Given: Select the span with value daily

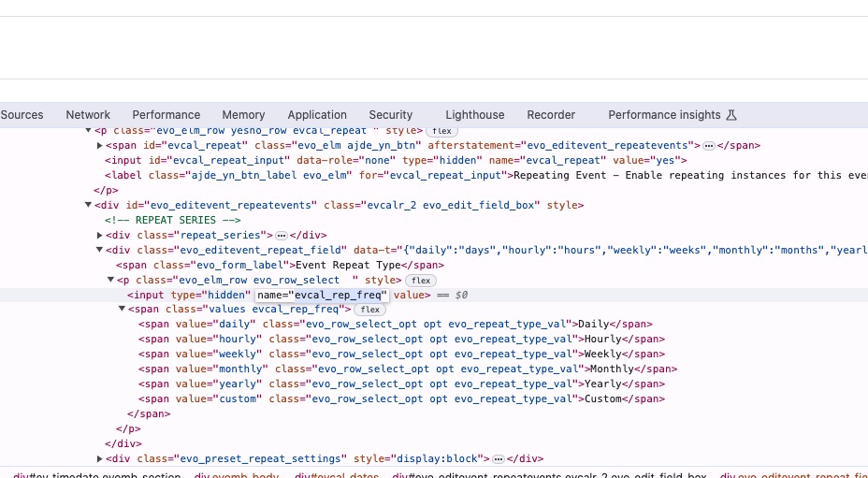Looking at the screenshot, I should tap(396, 324).
